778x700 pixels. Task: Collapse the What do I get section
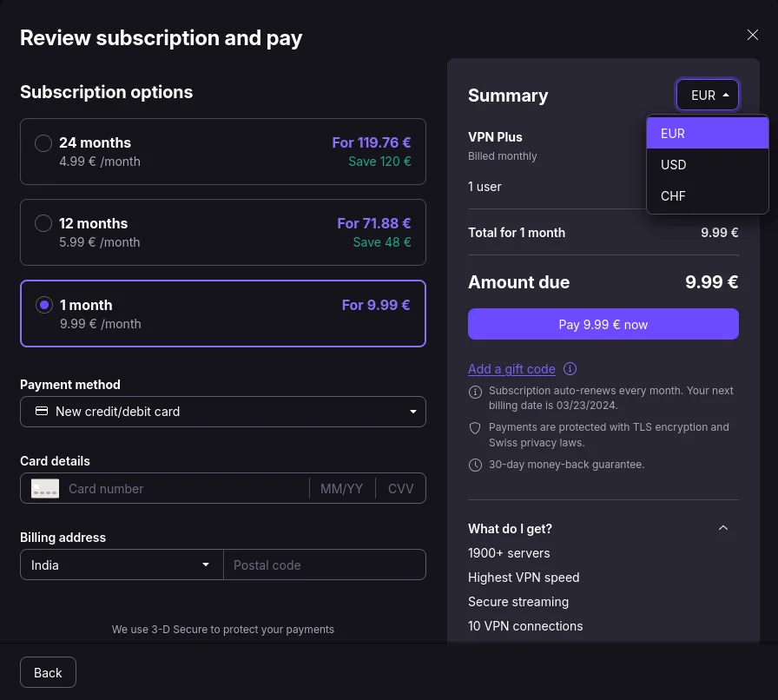pos(723,528)
